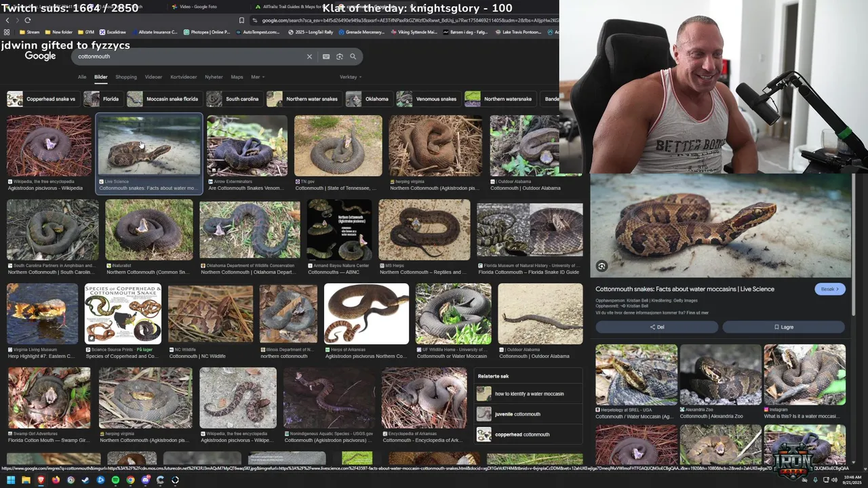Open the TN.gov Cottonmouth thumbnail
868x488 pixels.
coord(338,146)
